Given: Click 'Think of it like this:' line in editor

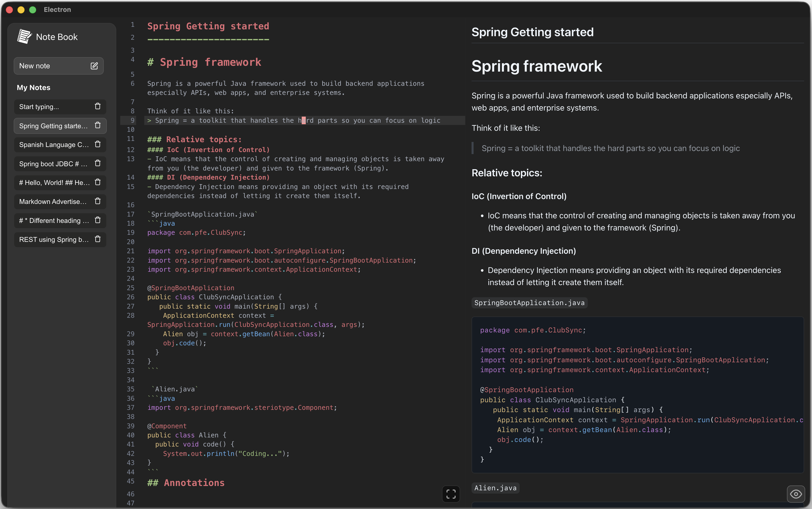Looking at the screenshot, I should pyautogui.click(x=190, y=111).
